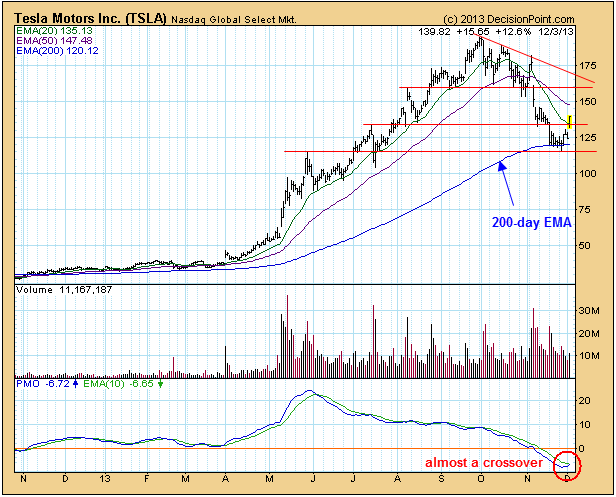This screenshot has width=616, height=497.
Task: Click the red circle marking the PMO crossover
Action: click(x=567, y=463)
